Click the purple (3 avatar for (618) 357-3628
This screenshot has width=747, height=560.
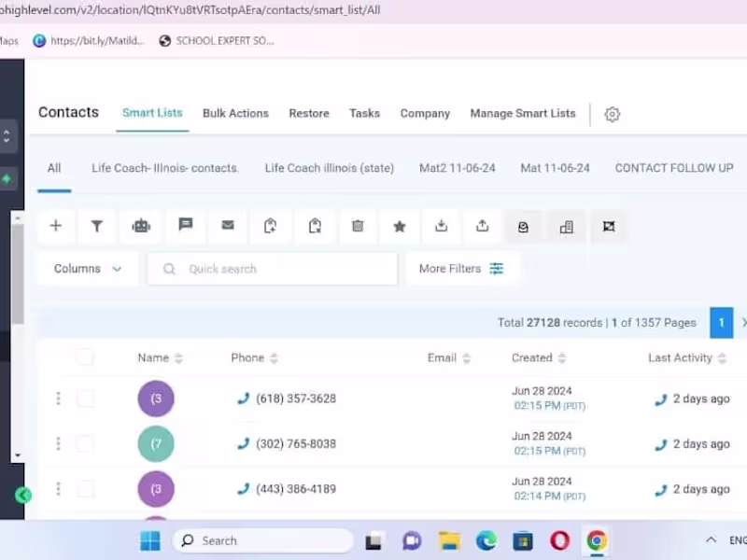point(156,399)
